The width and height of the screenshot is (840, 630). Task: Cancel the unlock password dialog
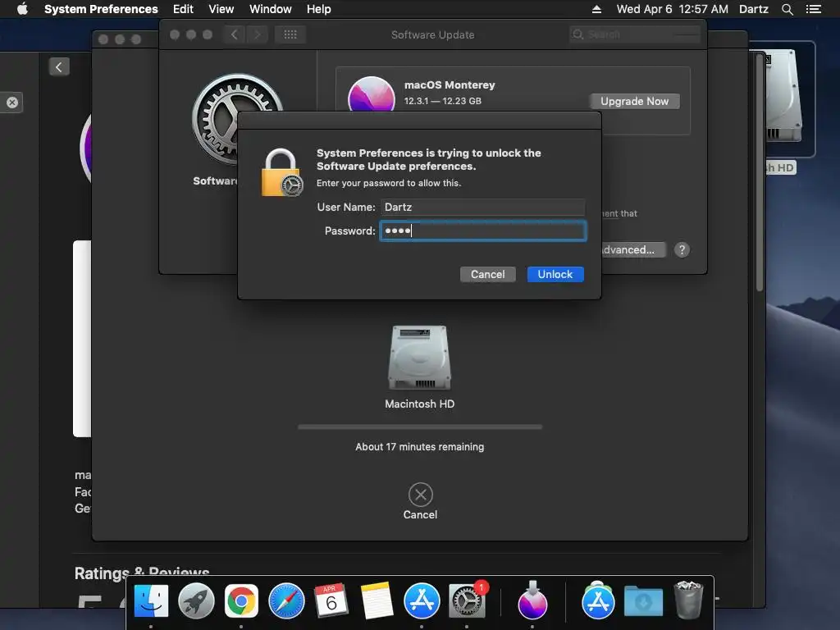487,274
